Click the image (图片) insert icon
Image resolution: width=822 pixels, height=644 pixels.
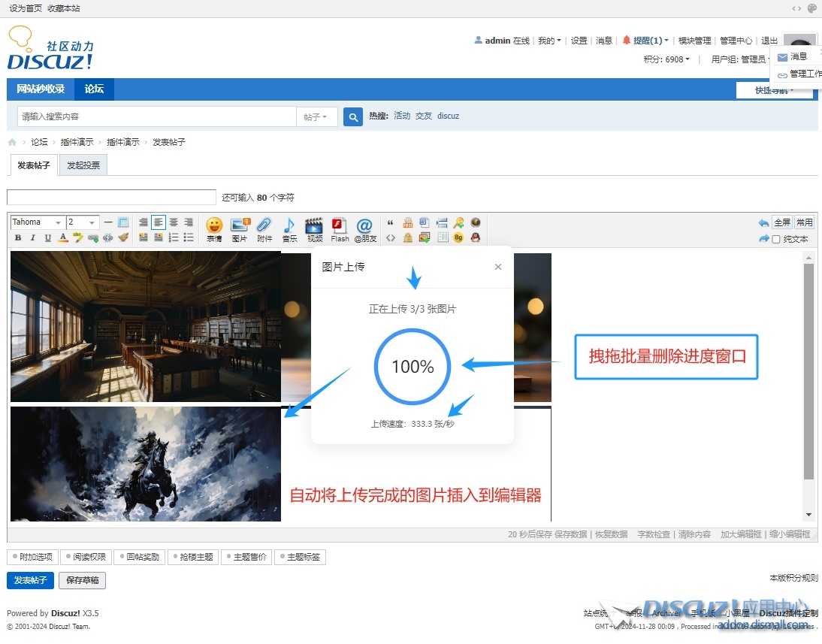tap(240, 228)
